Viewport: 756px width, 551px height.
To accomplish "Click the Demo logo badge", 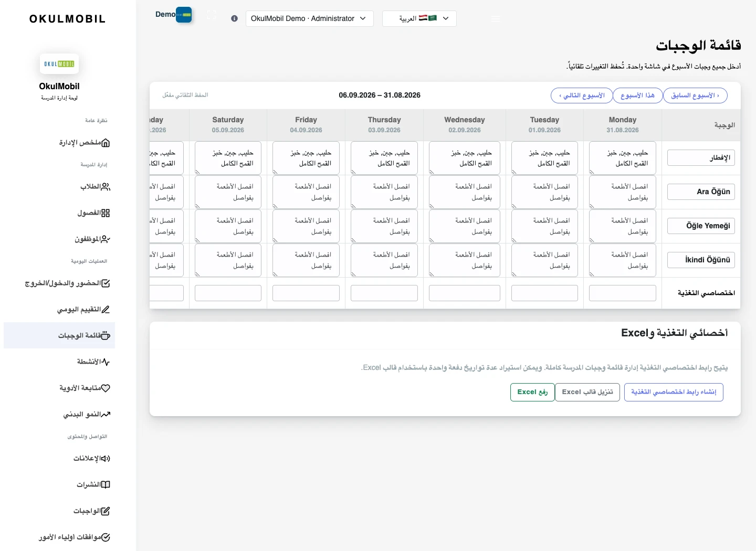I will [184, 15].
